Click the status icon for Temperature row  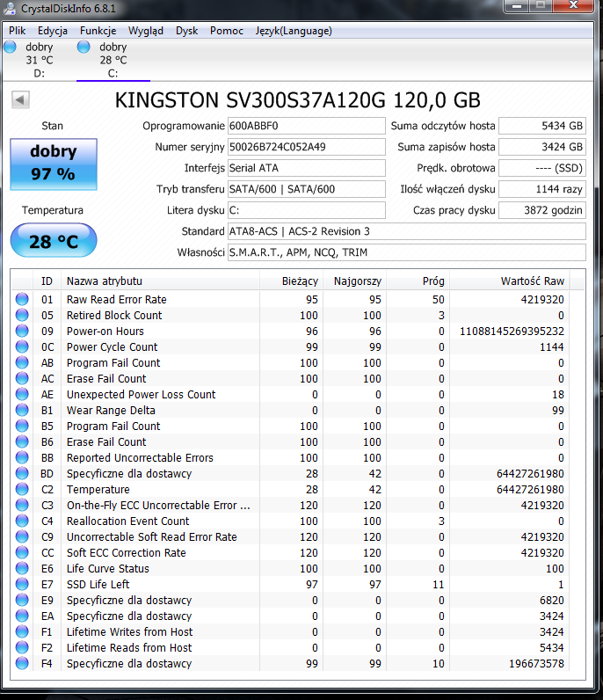(x=22, y=489)
